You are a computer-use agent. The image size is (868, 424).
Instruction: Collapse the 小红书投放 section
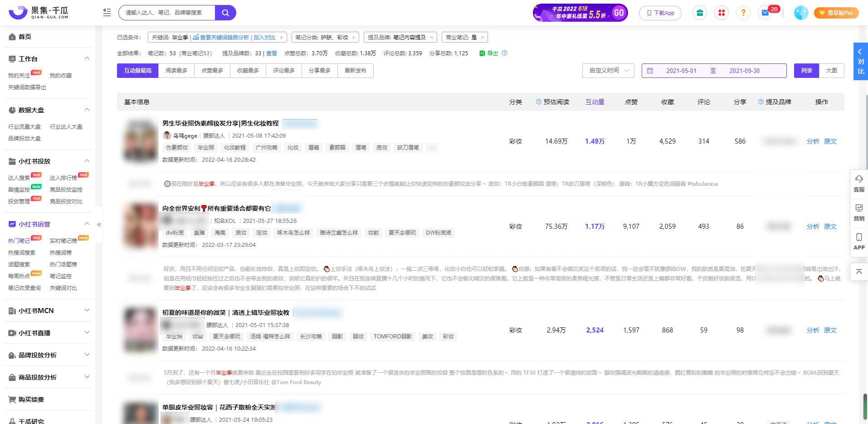(87, 161)
